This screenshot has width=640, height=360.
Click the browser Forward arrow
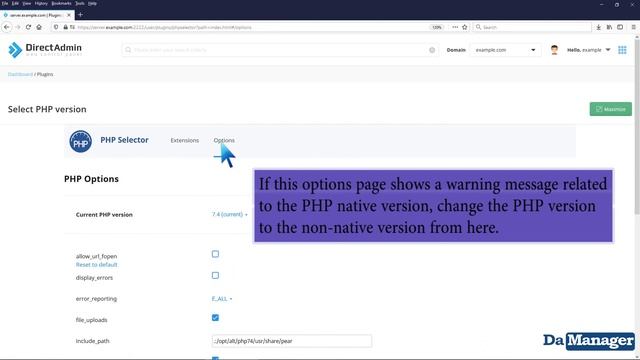(18, 27)
